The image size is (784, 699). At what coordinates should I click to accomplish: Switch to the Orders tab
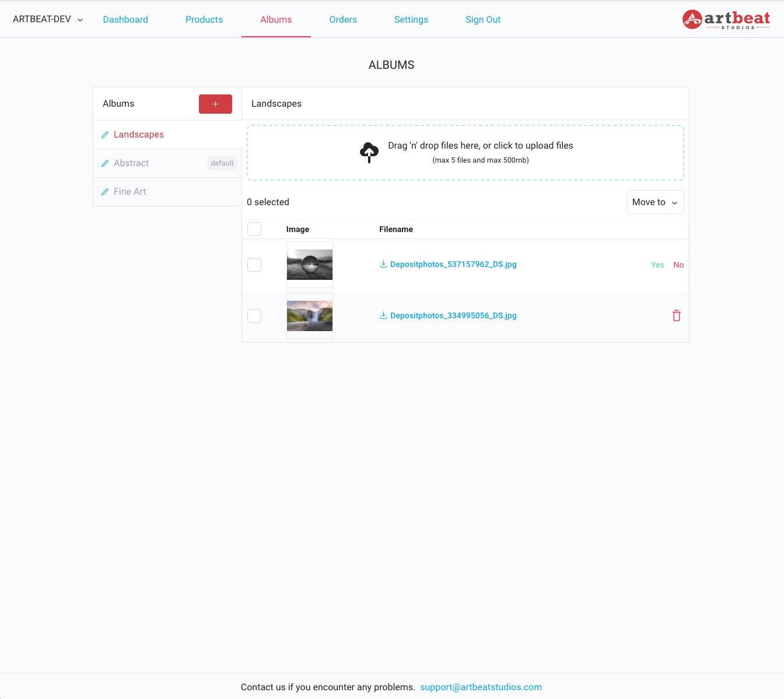tap(343, 19)
